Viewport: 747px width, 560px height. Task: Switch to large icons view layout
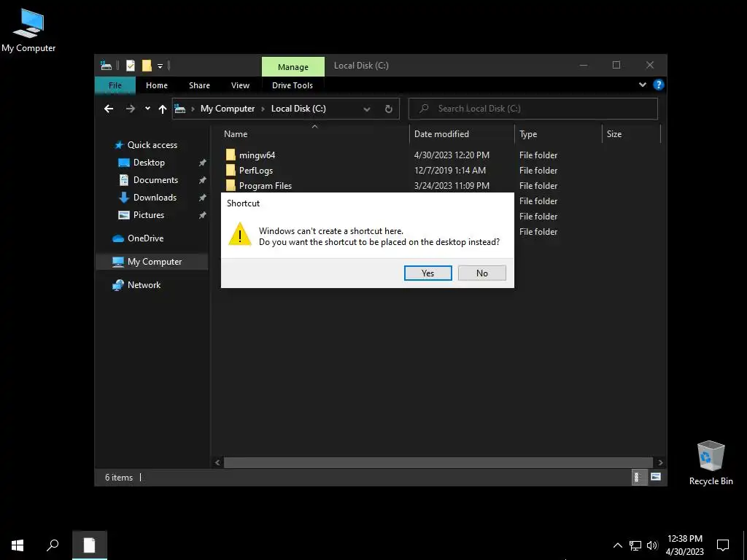pos(656,477)
